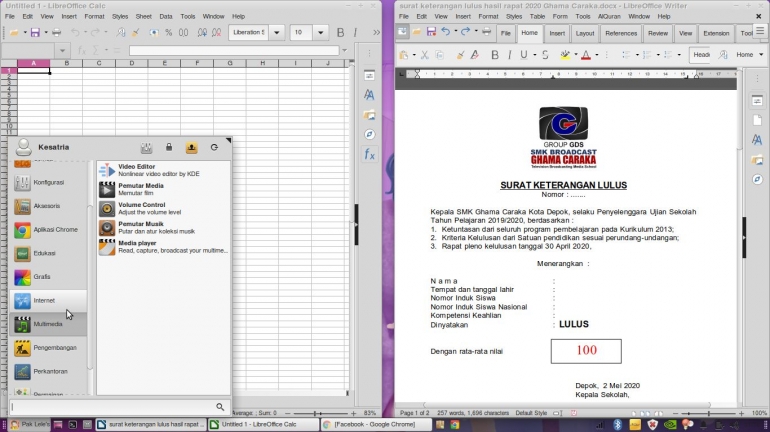Click Strikethrough in Writer Home ribbon
Image resolution: width=770 pixels, height=432 pixels.
tap(545, 54)
